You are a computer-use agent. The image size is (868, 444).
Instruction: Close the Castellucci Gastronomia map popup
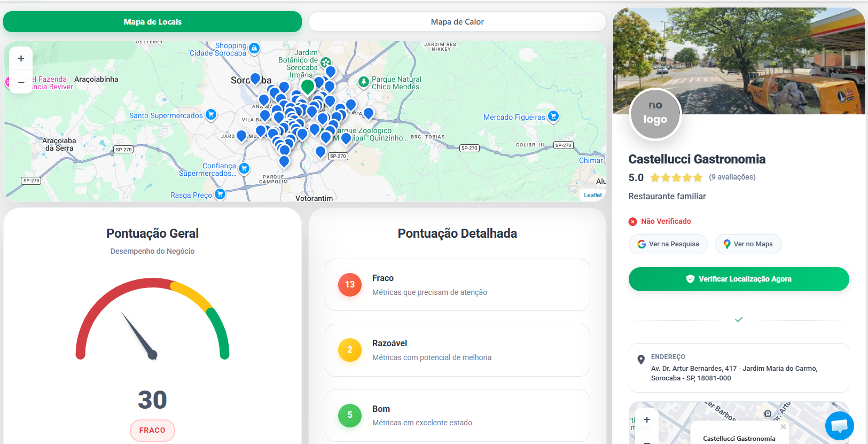point(783,427)
